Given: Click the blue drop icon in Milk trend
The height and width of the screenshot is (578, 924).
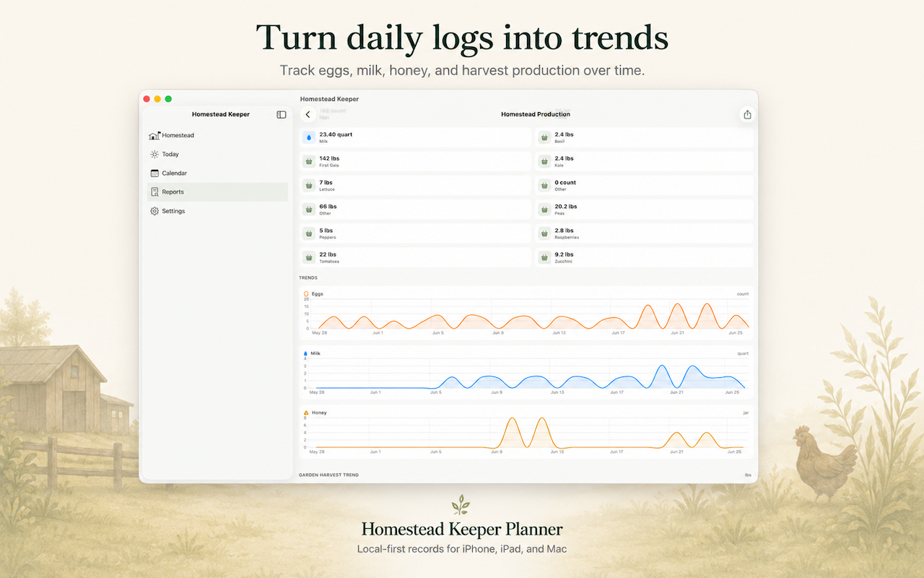Looking at the screenshot, I should [305, 354].
